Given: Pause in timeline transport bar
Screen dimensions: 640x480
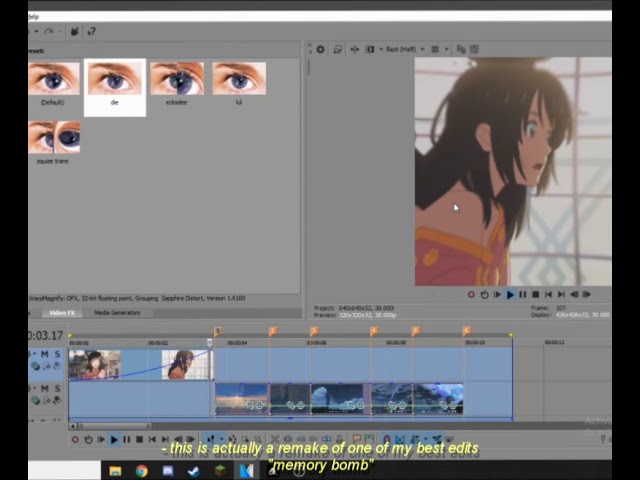Looking at the screenshot, I should coord(127,440).
